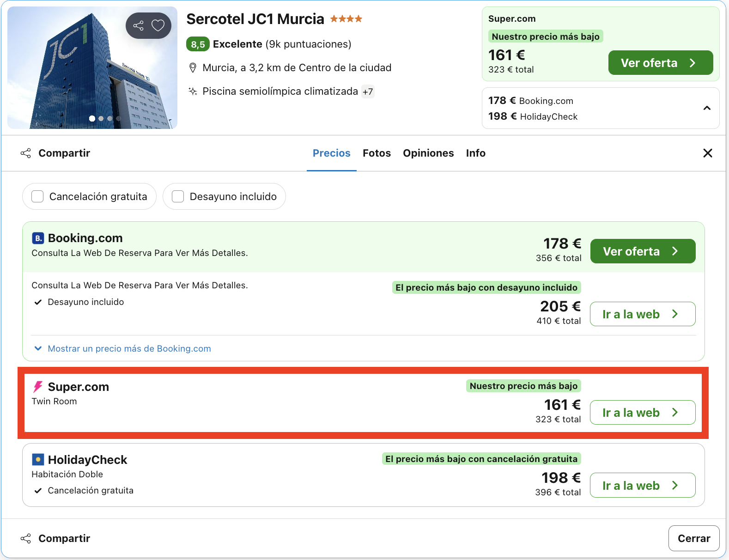
Task: Click El precio más bajo con desayuno incluido label
Action: (486, 287)
